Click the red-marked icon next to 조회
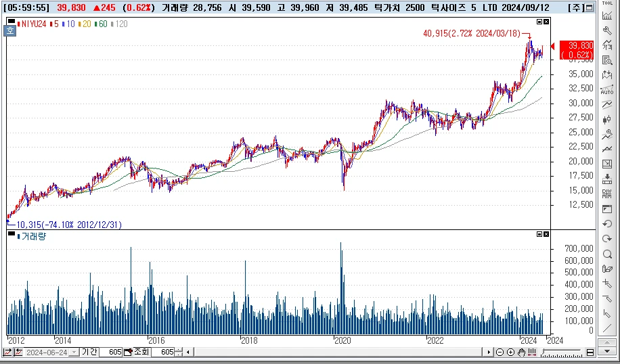620x364 pixels. point(127,352)
